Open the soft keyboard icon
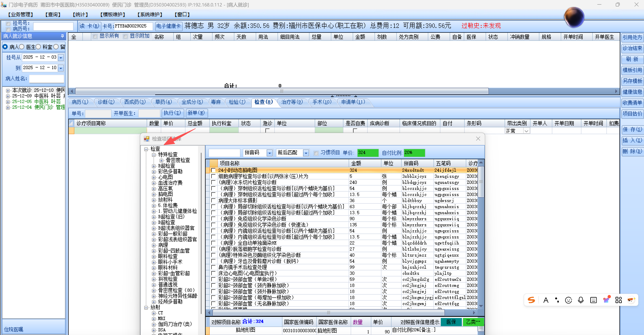The image size is (644, 335). [x=593, y=300]
